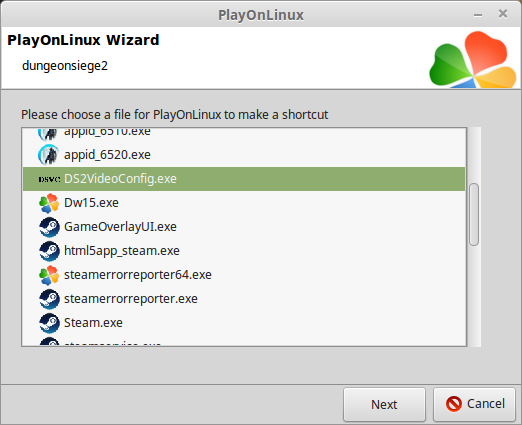Click the Next button
522x425 pixels.
click(384, 404)
